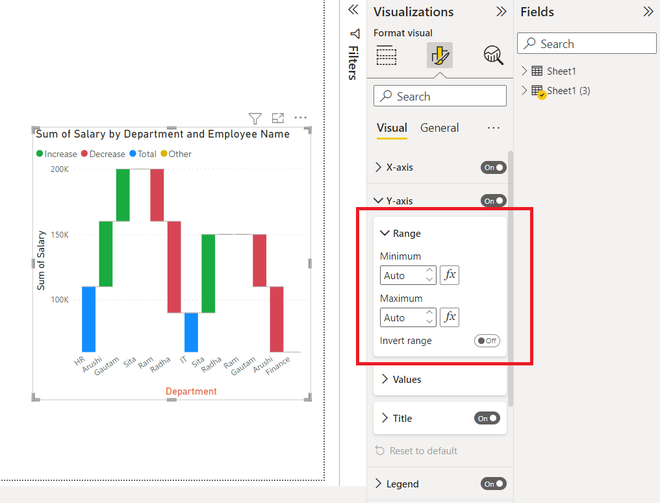The width and height of the screenshot is (660, 503).
Task: Click the Visualizations format Search box
Action: point(440,96)
